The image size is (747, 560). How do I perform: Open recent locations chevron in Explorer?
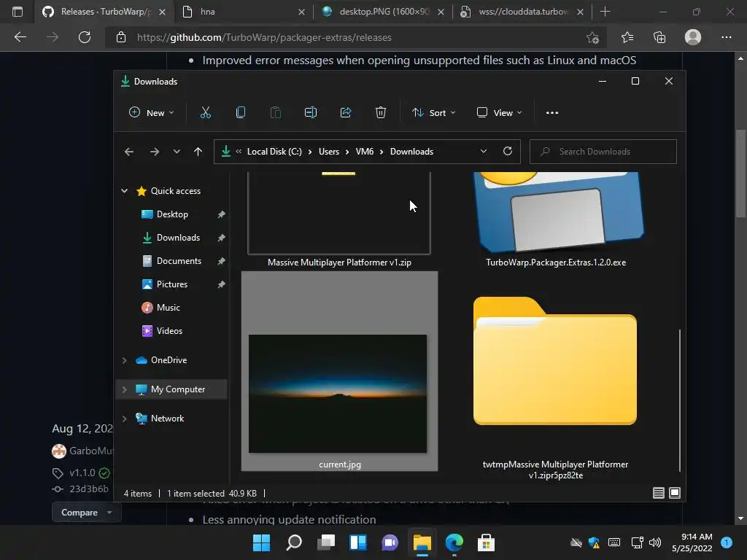tap(177, 152)
